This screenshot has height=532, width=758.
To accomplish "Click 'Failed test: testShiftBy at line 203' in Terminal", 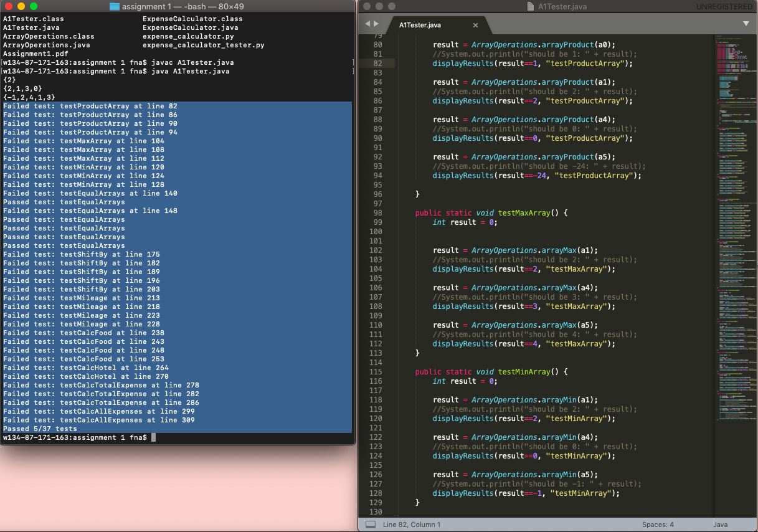I will (82, 289).
